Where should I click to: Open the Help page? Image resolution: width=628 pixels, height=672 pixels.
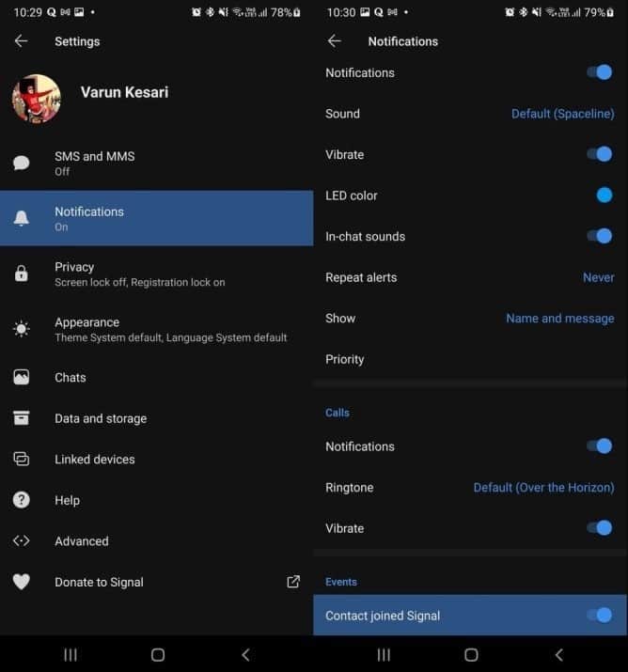tap(156, 500)
